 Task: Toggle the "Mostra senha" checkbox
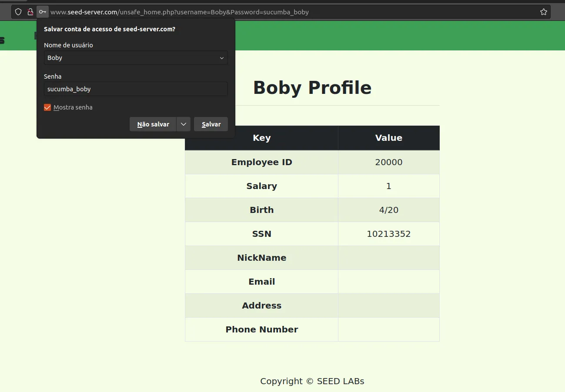(48, 107)
